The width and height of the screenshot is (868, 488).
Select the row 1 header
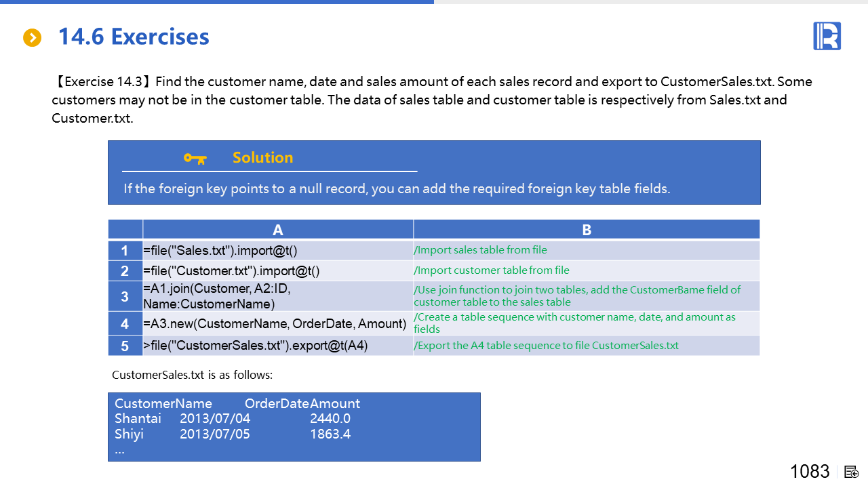[x=125, y=251]
